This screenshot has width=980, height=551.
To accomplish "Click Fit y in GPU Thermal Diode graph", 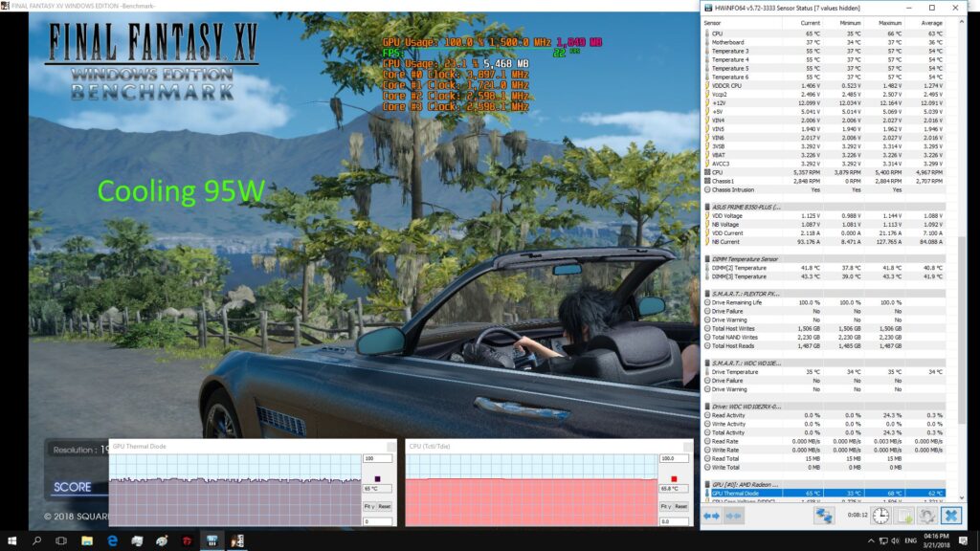I will tap(368, 507).
